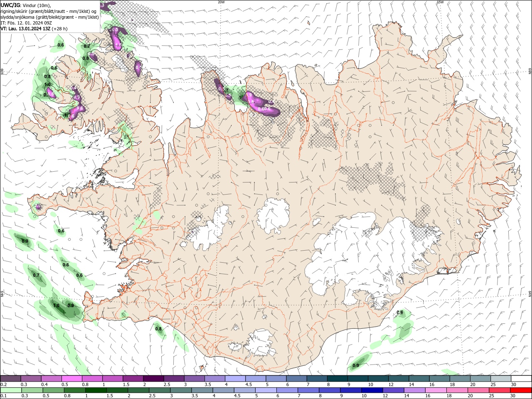
Task: Click the bright red rain swatch after 30
Action: [x=521, y=390]
